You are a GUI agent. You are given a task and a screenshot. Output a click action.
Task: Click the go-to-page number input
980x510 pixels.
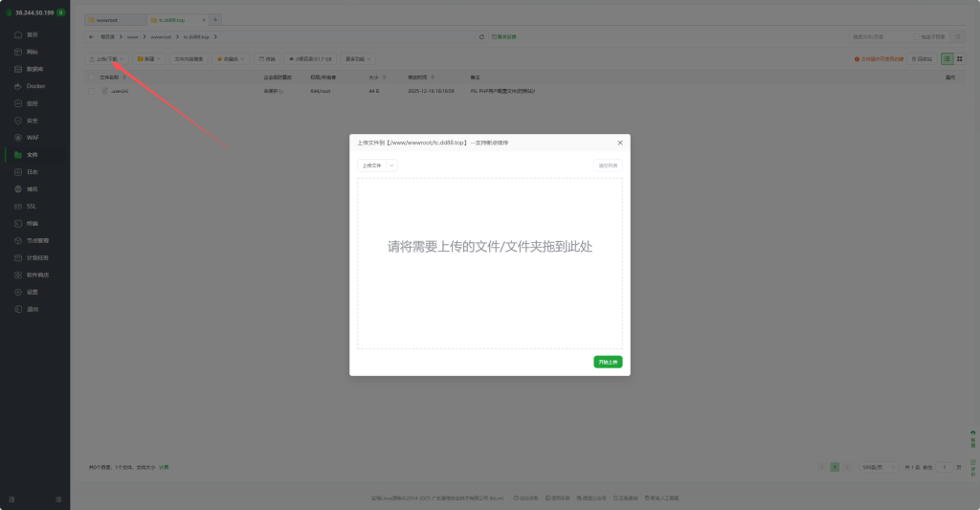coord(945,468)
